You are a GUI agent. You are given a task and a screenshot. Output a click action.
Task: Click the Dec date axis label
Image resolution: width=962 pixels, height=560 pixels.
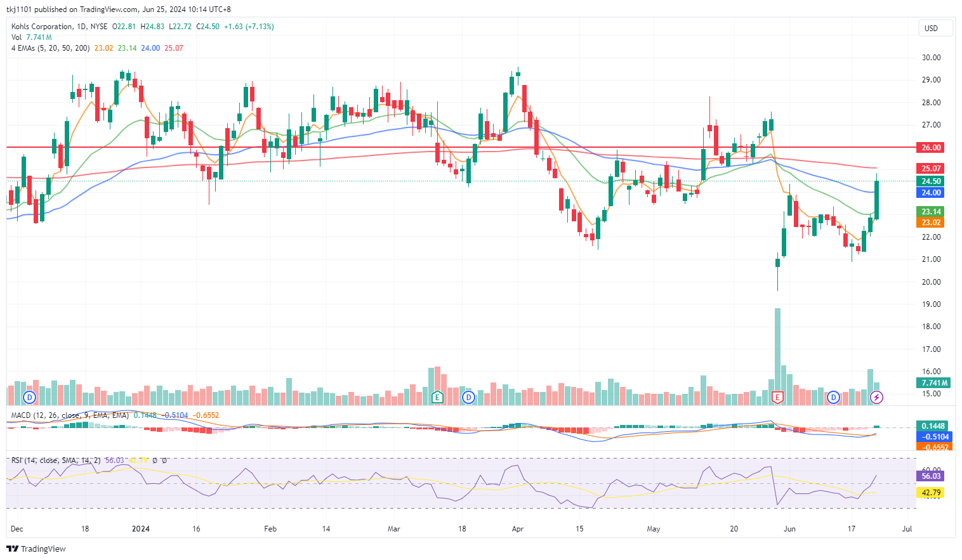point(17,529)
